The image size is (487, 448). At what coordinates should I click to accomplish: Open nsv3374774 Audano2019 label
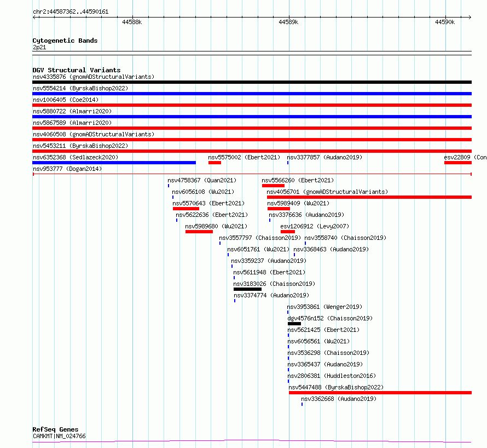[x=271, y=295]
